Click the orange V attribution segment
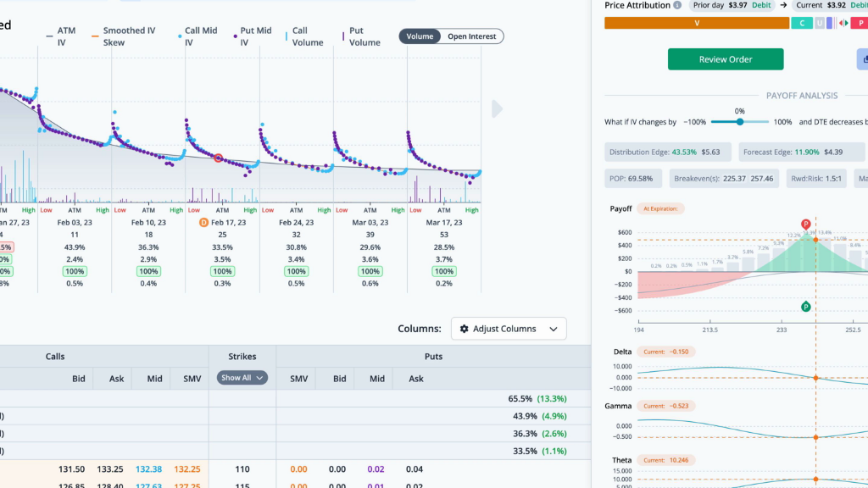The image size is (868, 488). click(x=696, y=23)
